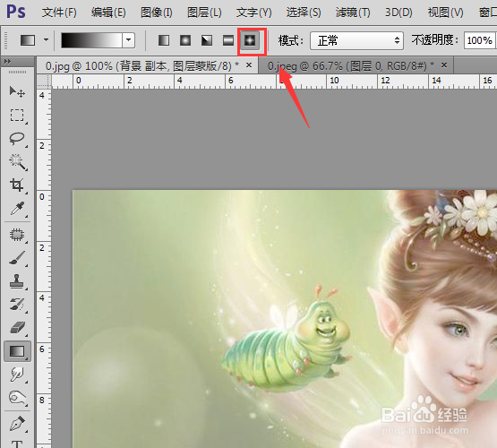Open the 图像(I) menu

point(156,13)
